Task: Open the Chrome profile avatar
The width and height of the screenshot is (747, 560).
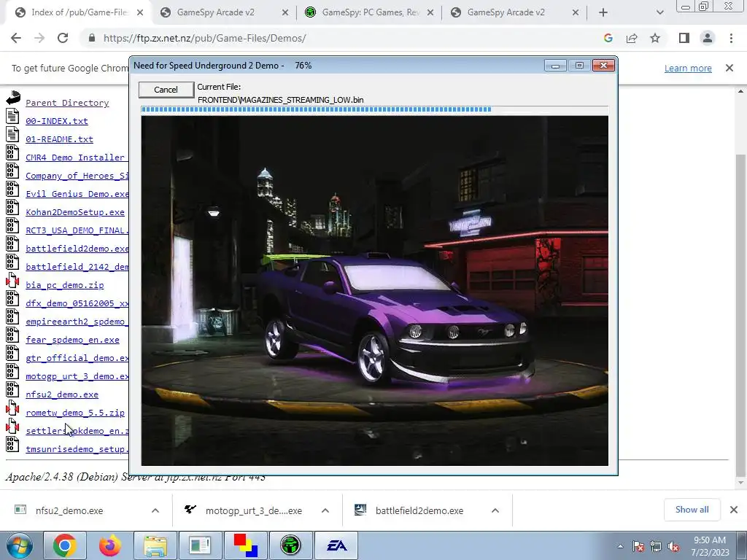Action: point(708,38)
